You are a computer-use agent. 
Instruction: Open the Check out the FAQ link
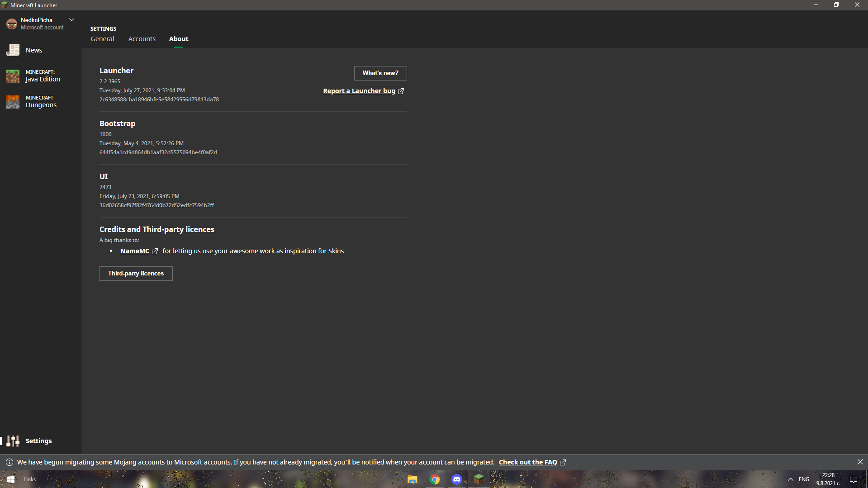point(532,462)
